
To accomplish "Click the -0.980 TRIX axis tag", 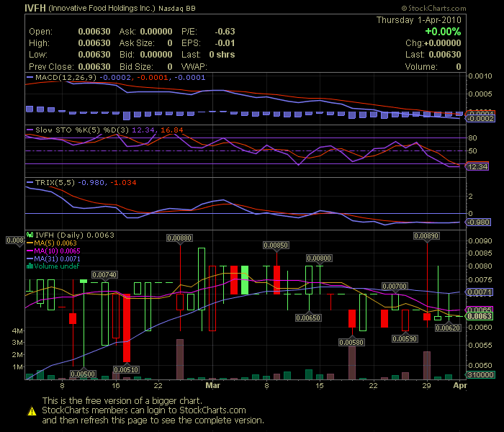I will point(478,222).
